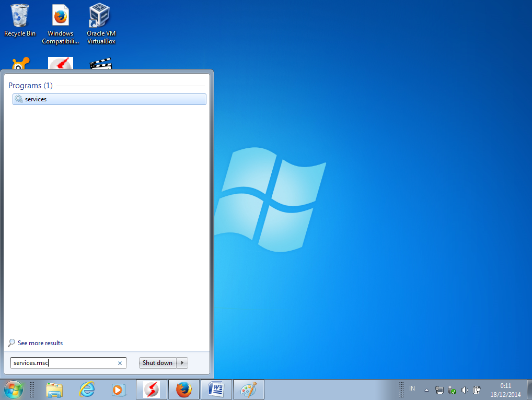Clear the search box with the X
The width and height of the screenshot is (532, 400).
click(120, 362)
